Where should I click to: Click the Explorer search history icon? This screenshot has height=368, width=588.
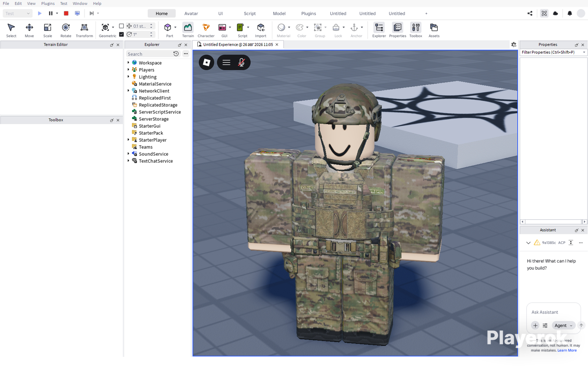coord(176,54)
